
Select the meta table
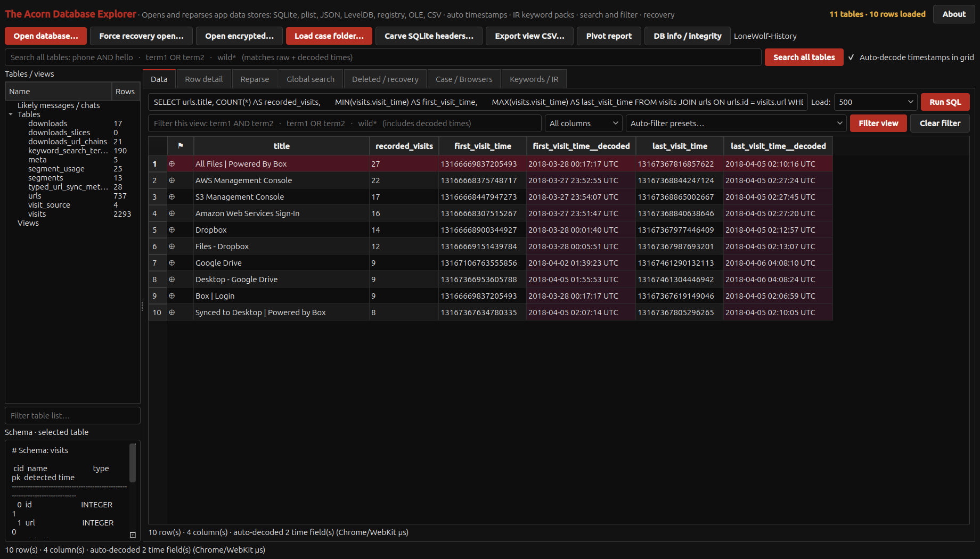click(37, 160)
